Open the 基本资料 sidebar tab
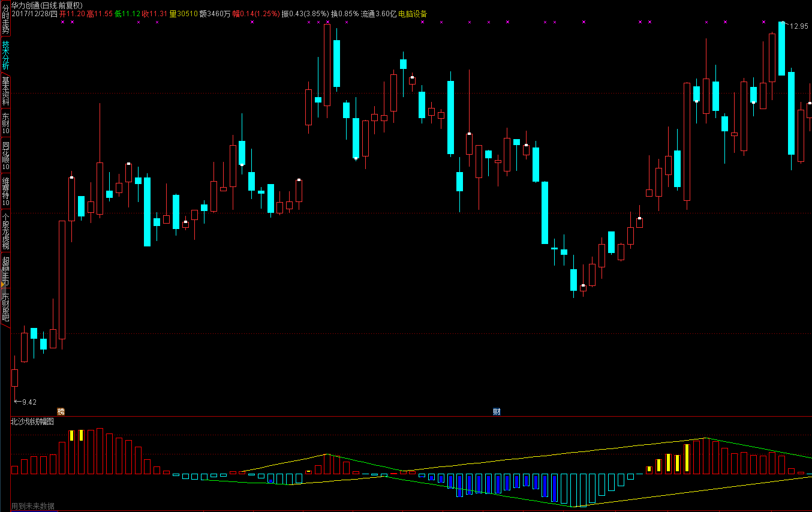Image resolution: width=812 pixels, height=512 pixels. tap(5, 91)
